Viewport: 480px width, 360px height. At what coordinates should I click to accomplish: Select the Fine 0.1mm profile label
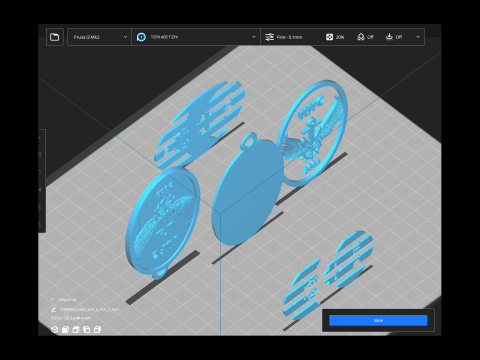coord(289,37)
